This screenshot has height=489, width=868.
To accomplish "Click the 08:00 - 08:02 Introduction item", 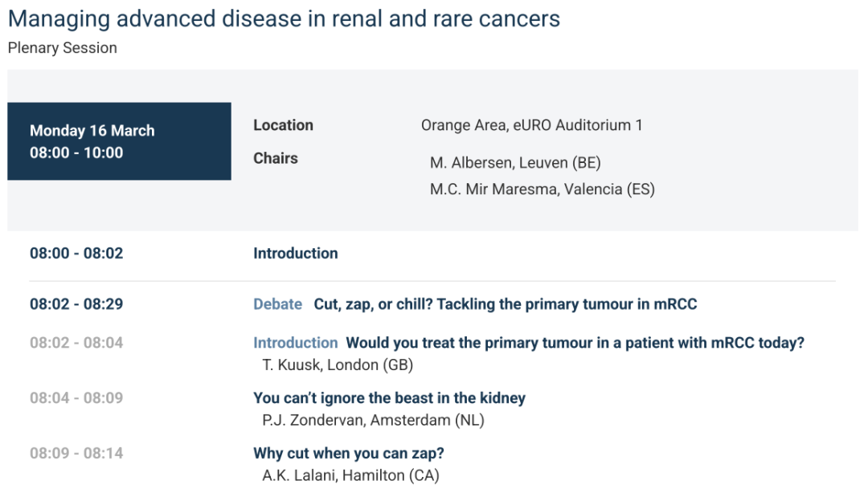I will coord(296,254).
